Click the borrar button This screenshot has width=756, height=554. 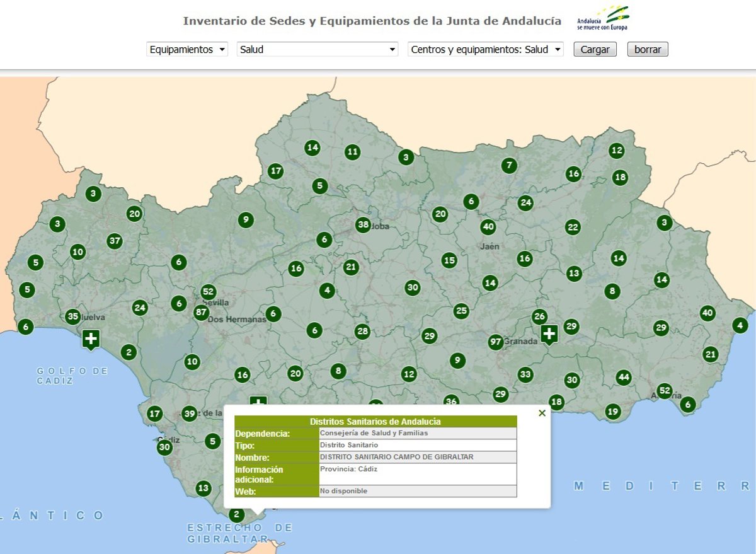tap(647, 49)
